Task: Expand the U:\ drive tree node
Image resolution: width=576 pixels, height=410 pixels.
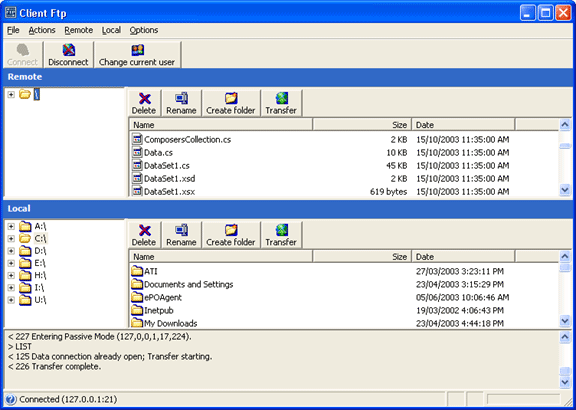Action: point(11,300)
